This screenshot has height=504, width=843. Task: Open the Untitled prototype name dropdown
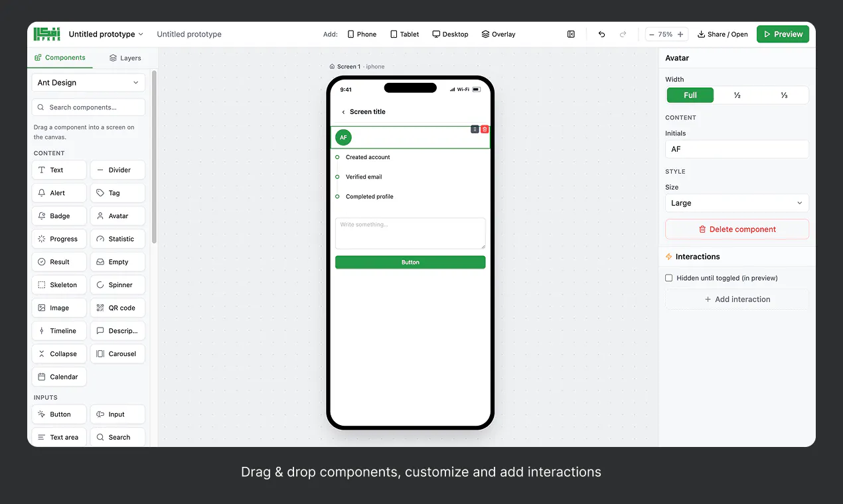(106, 34)
